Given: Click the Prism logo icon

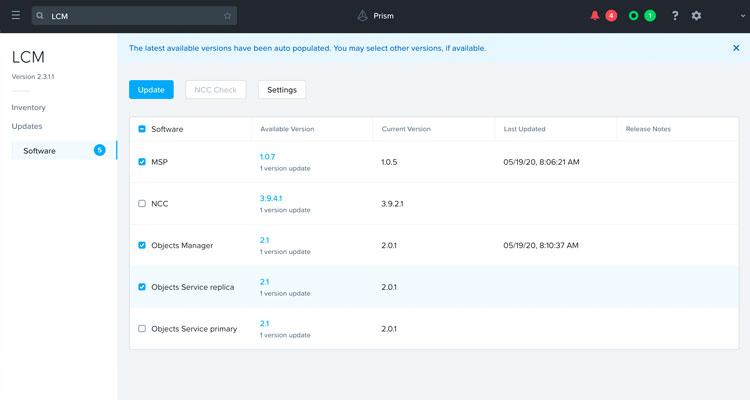Looking at the screenshot, I should click(362, 16).
